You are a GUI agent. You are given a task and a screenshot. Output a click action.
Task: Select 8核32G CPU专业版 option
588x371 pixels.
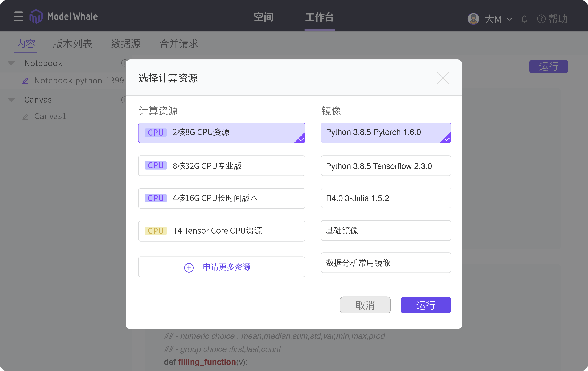[222, 166]
